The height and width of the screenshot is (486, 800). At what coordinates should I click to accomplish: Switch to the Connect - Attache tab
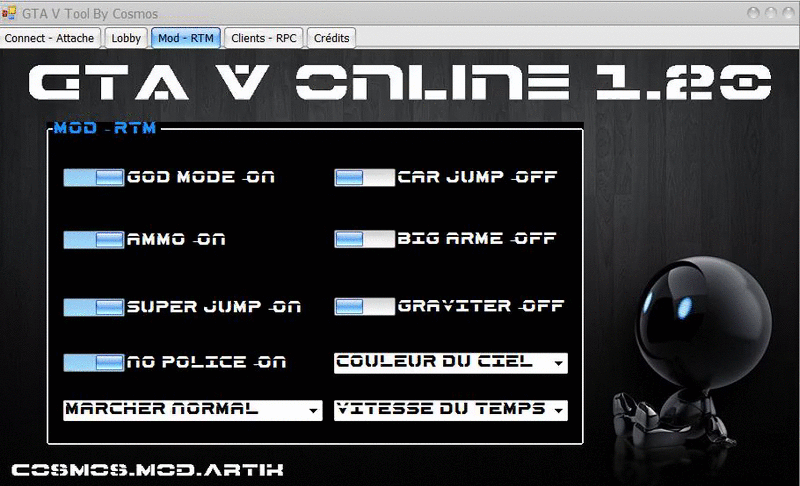pyautogui.click(x=49, y=38)
